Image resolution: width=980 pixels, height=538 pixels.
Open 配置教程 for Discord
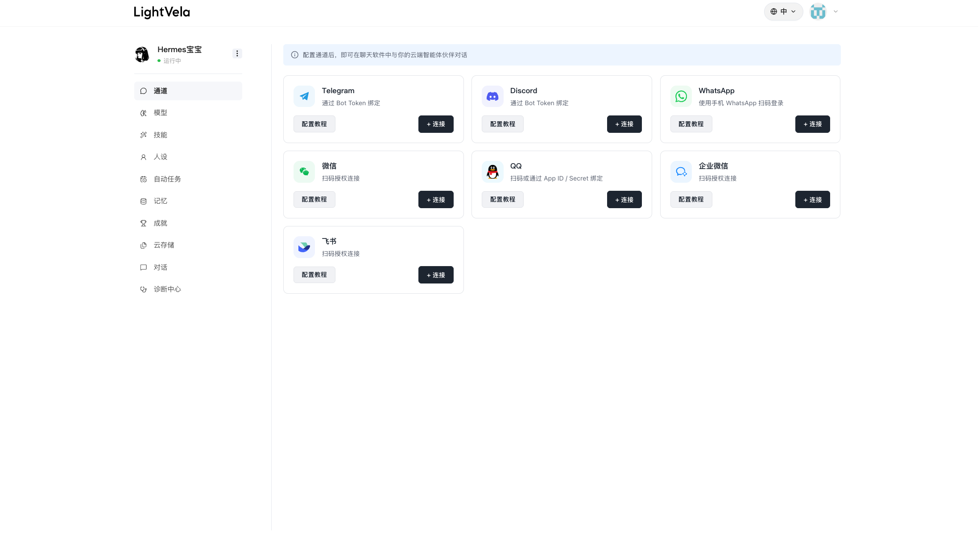tap(503, 124)
